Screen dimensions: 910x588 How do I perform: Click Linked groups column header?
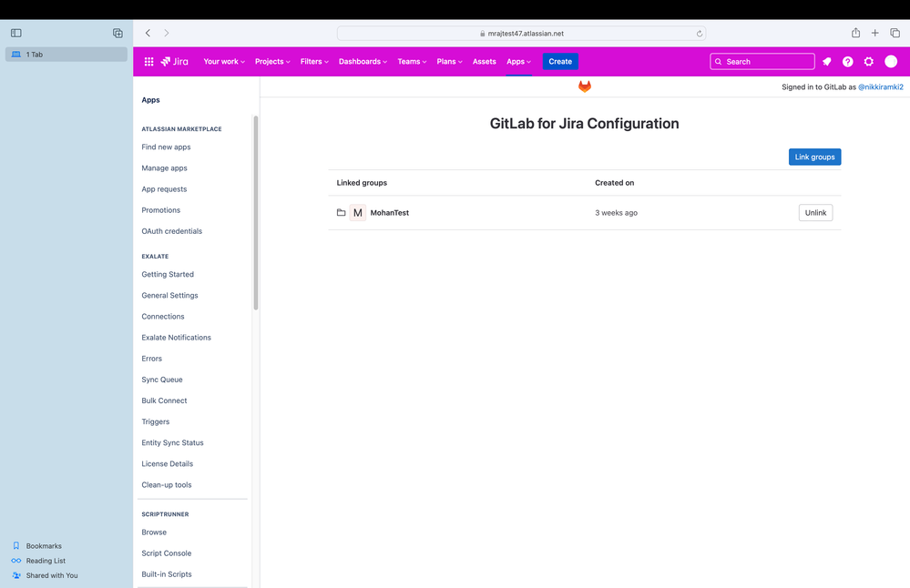pyautogui.click(x=362, y=183)
